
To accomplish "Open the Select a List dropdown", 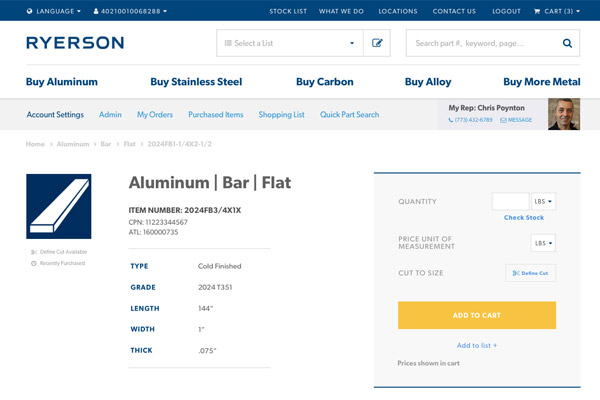I will point(290,43).
